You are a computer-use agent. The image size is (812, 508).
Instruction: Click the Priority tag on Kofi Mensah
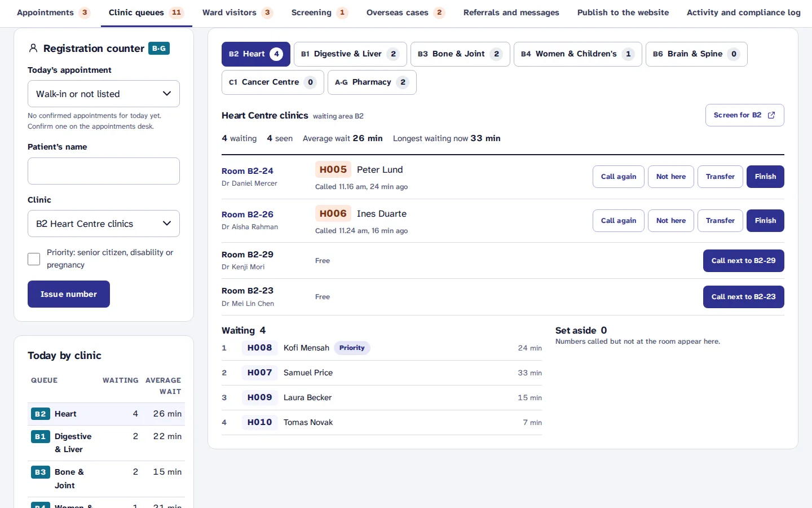pyautogui.click(x=352, y=348)
